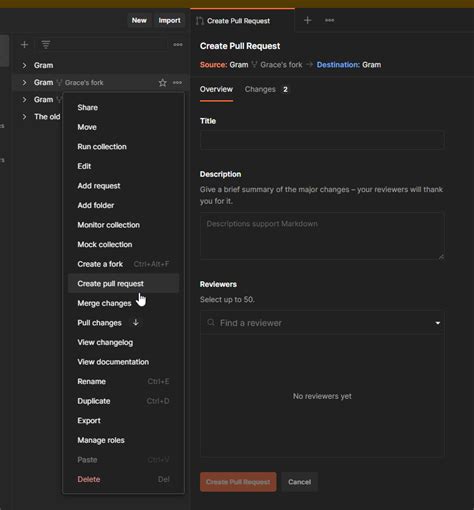
Task: Click search icon in reviewer field
Action: coord(211,323)
